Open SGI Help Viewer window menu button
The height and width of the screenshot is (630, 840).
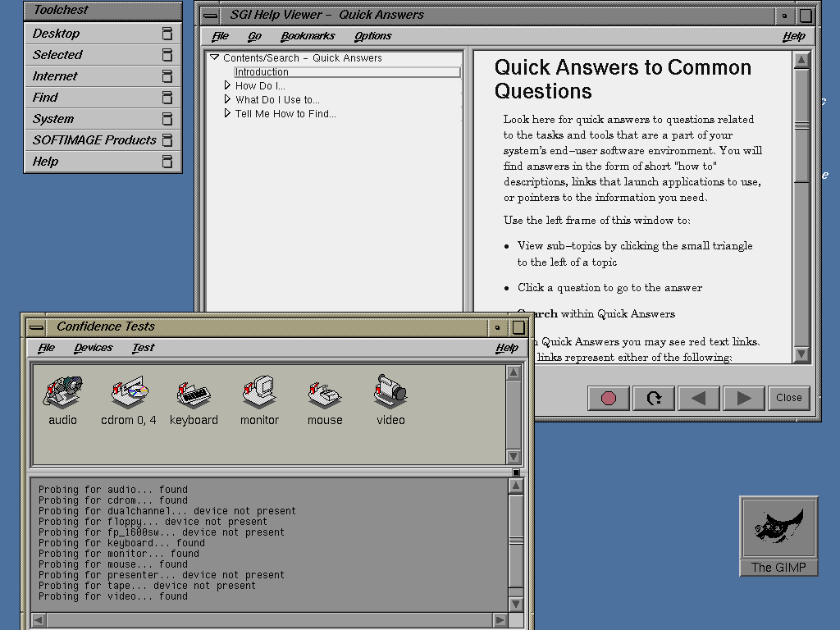coord(210,15)
